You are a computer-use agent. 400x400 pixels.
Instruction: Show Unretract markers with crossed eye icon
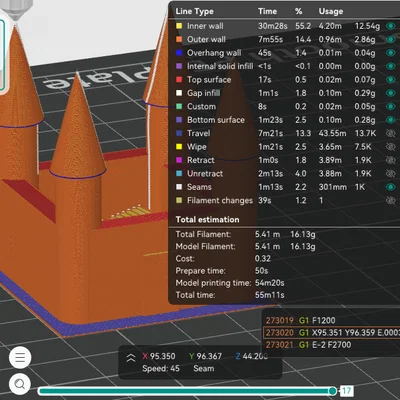(390, 173)
